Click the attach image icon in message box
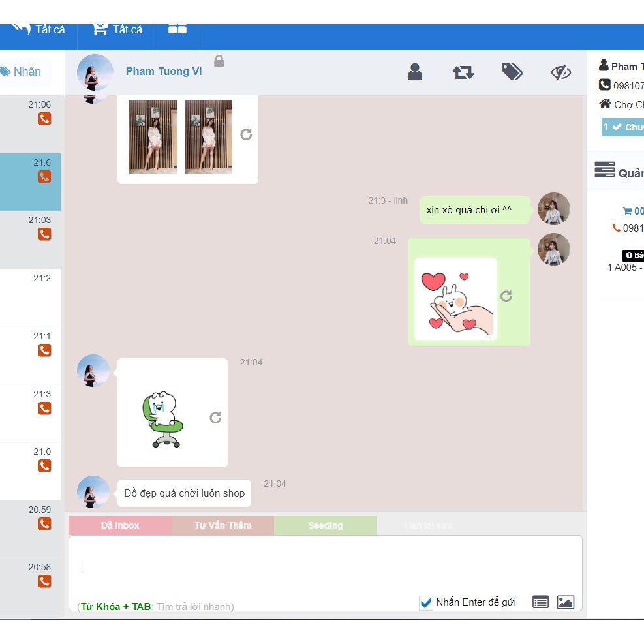Image resolution: width=644 pixels, height=644 pixels. coord(566,602)
